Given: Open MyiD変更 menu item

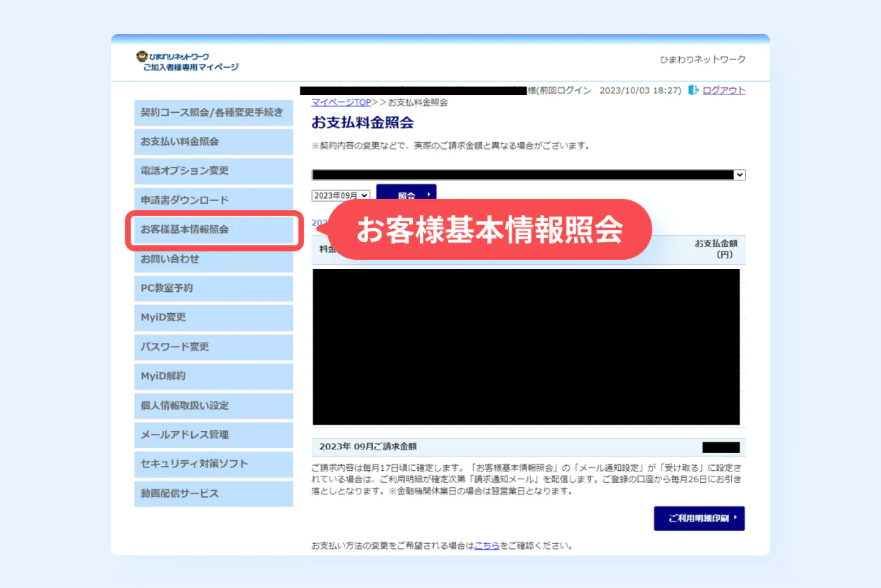Looking at the screenshot, I should (x=213, y=317).
